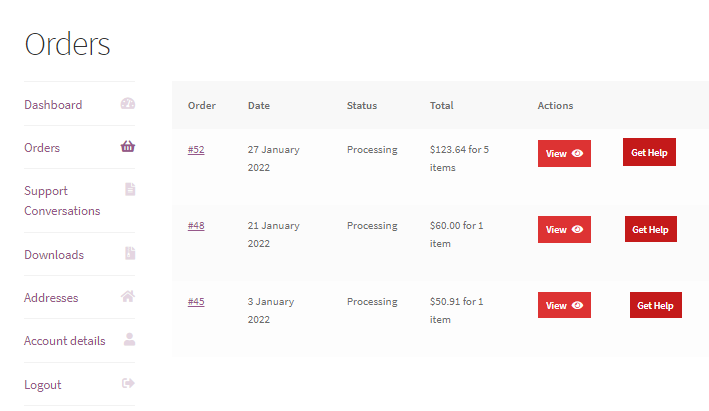709x411 pixels.
Task: Open order #52 link
Action: pyautogui.click(x=196, y=150)
